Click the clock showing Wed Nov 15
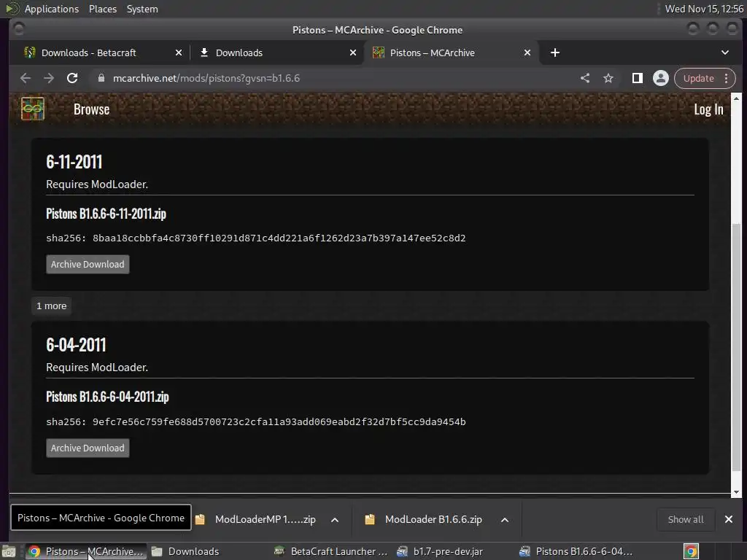747x560 pixels. 704,9
